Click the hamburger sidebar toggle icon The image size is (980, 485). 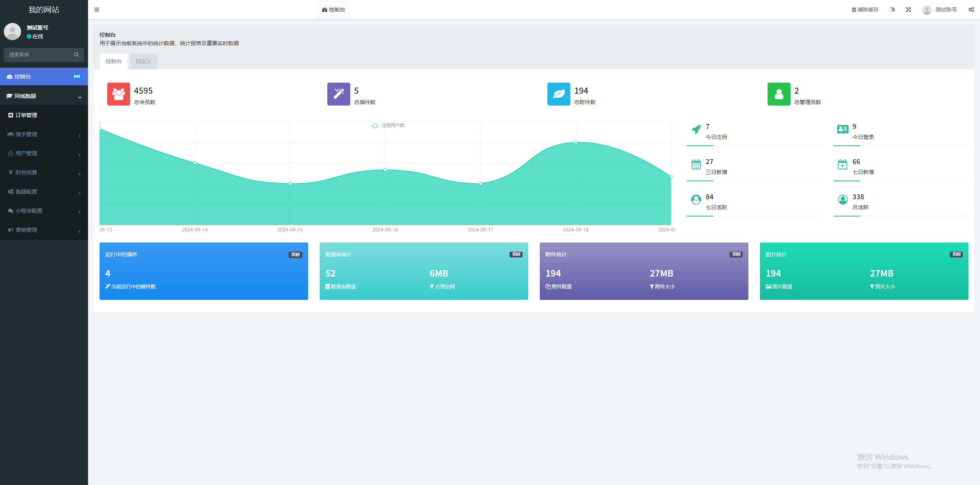[96, 10]
